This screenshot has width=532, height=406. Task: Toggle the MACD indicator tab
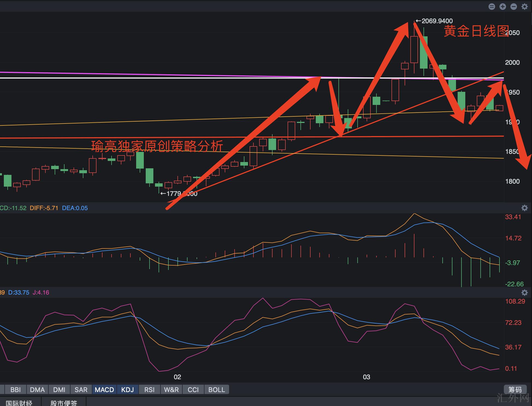pos(104,390)
